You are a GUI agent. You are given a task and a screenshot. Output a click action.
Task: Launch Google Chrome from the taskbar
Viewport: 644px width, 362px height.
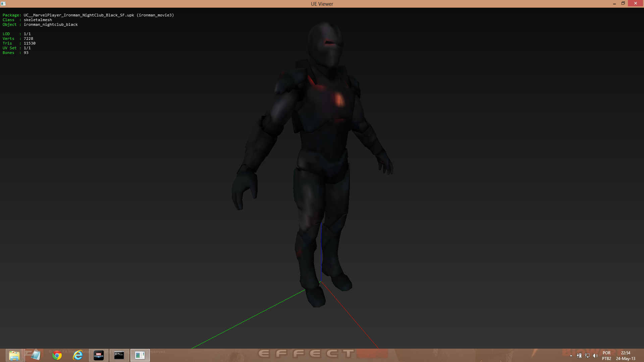coord(57,355)
